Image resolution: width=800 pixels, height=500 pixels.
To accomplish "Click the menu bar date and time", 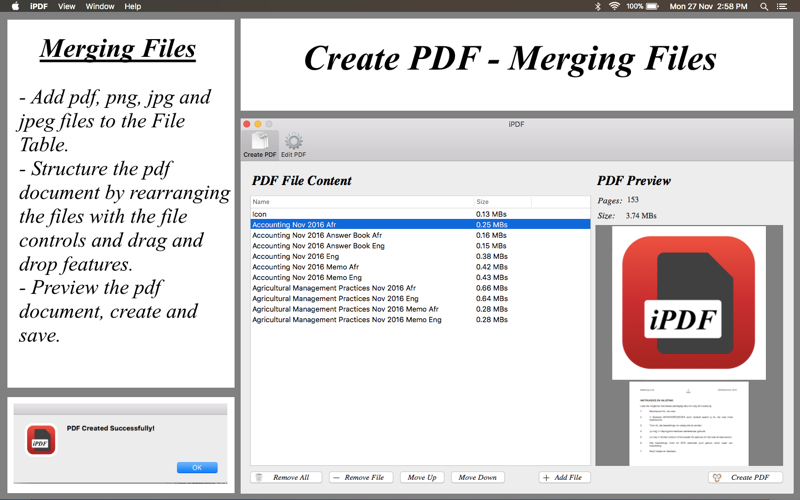I will pos(708,6).
